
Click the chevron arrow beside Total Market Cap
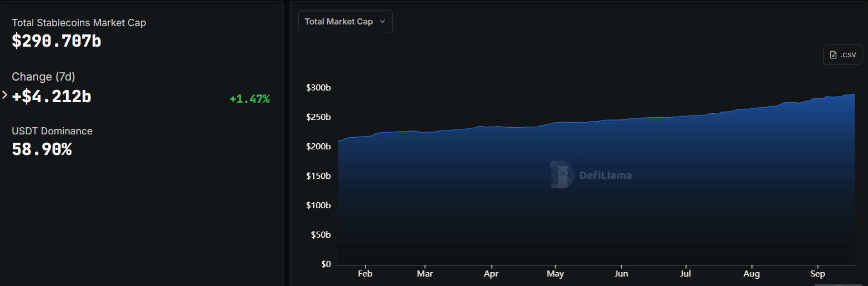tap(382, 22)
